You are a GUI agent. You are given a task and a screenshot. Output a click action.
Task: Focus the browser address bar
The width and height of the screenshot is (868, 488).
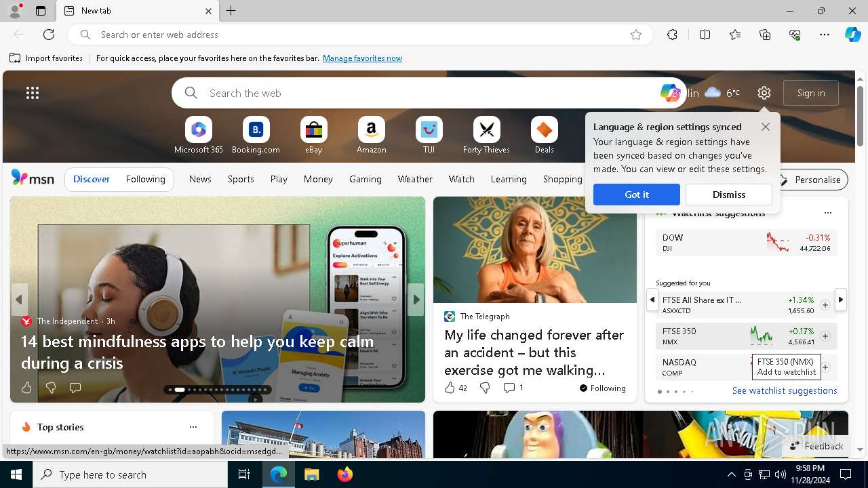point(359,35)
